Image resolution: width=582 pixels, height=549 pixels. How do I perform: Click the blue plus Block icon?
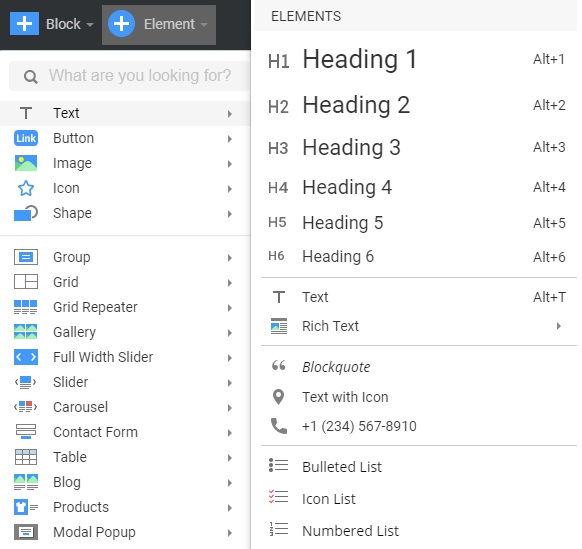tap(24, 24)
